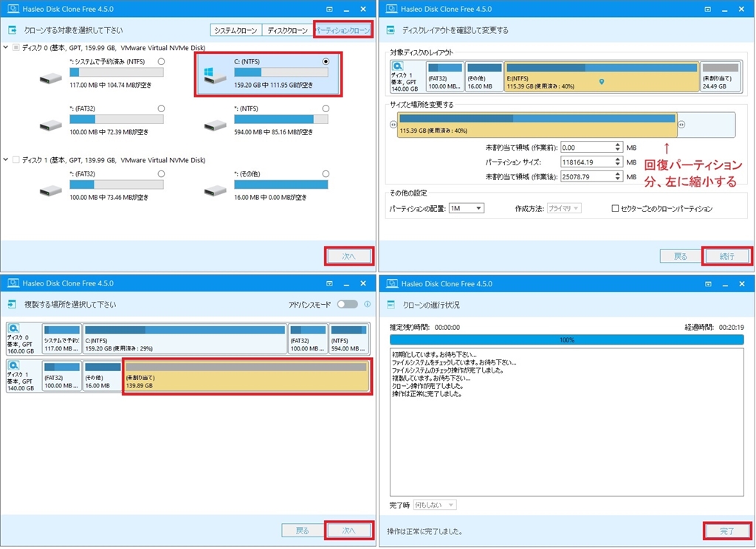Viewport: 756px width, 549px height.
Task: Select the 未割り当て 139.89 GB block on Disk 1
Action: (x=247, y=377)
